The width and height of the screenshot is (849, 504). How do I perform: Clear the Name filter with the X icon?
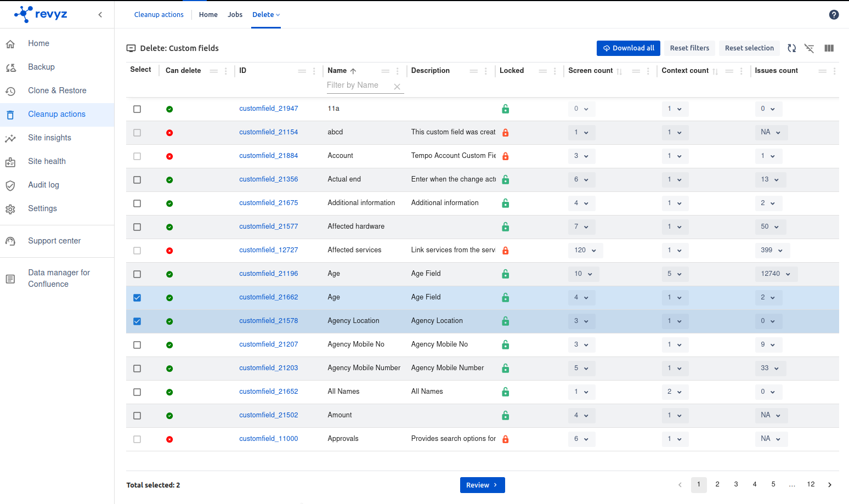(397, 87)
